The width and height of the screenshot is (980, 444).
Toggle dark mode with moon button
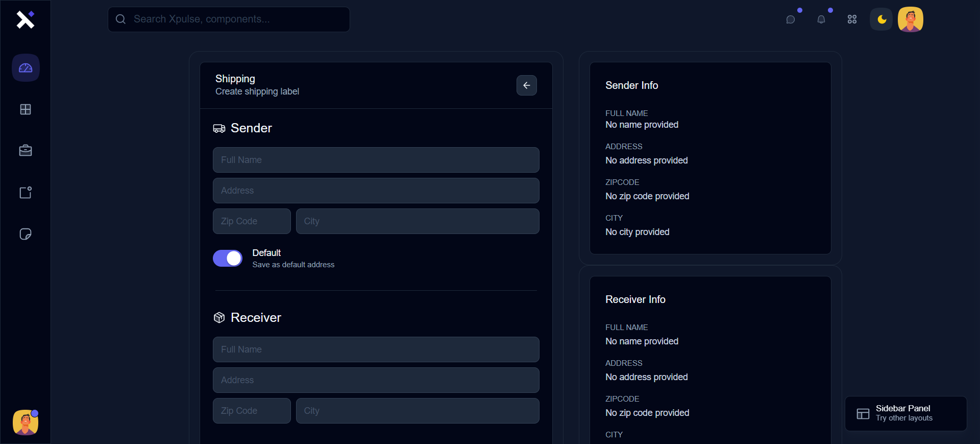(881, 19)
